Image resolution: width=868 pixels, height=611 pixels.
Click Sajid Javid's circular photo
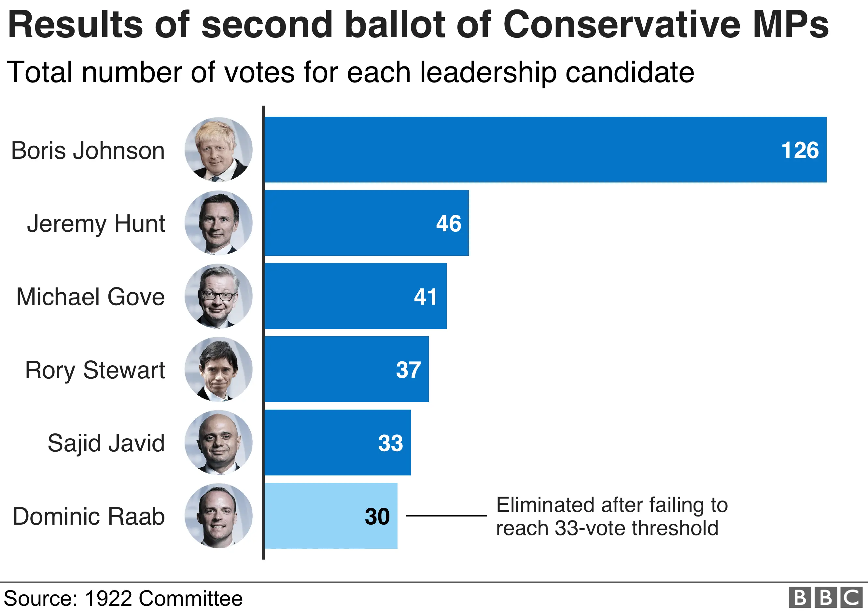(218, 442)
